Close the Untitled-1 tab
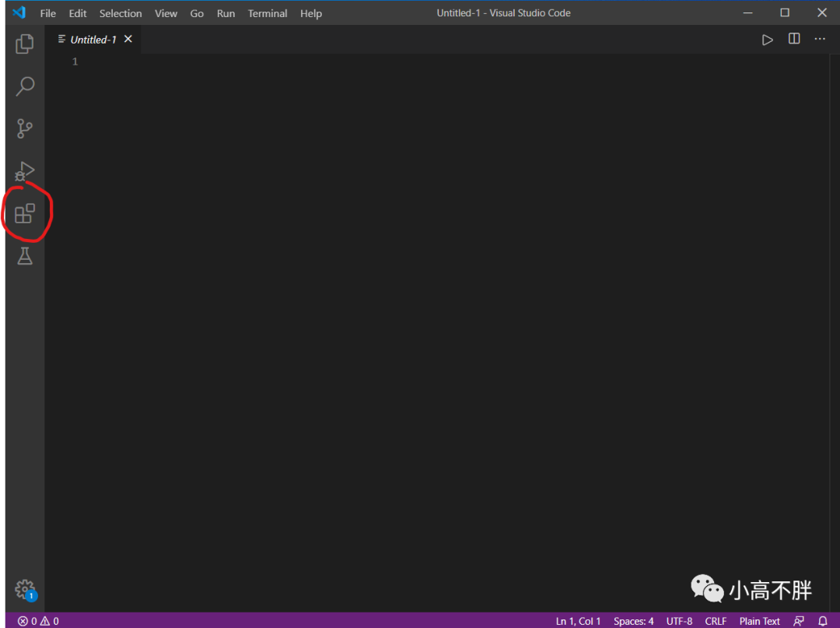Image resolution: width=840 pixels, height=628 pixels. click(x=128, y=39)
